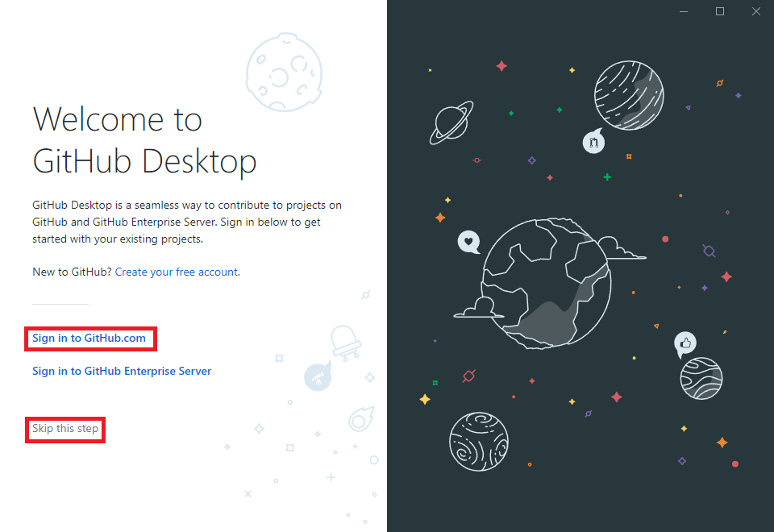Click the "New to GitHub?" text
Viewport: 774px width, 532px height.
pos(72,272)
